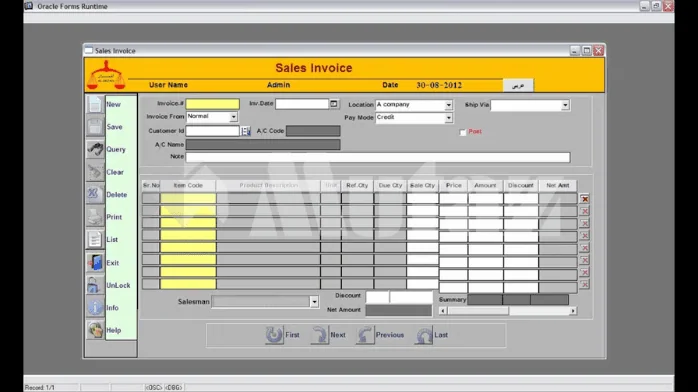Delete the eighth item row with X
This screenshot has height=392, width=698.
pyautogui.click(x=584, y=284)
